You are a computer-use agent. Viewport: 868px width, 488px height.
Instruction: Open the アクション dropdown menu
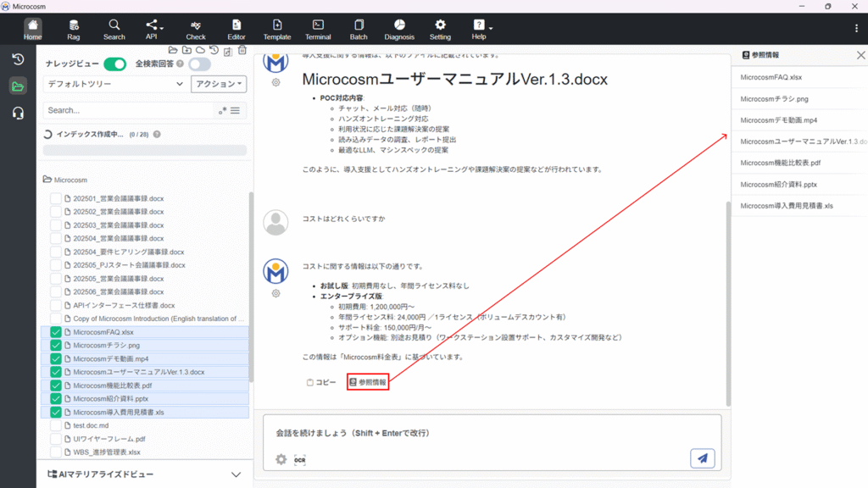(x=219, y=84)
